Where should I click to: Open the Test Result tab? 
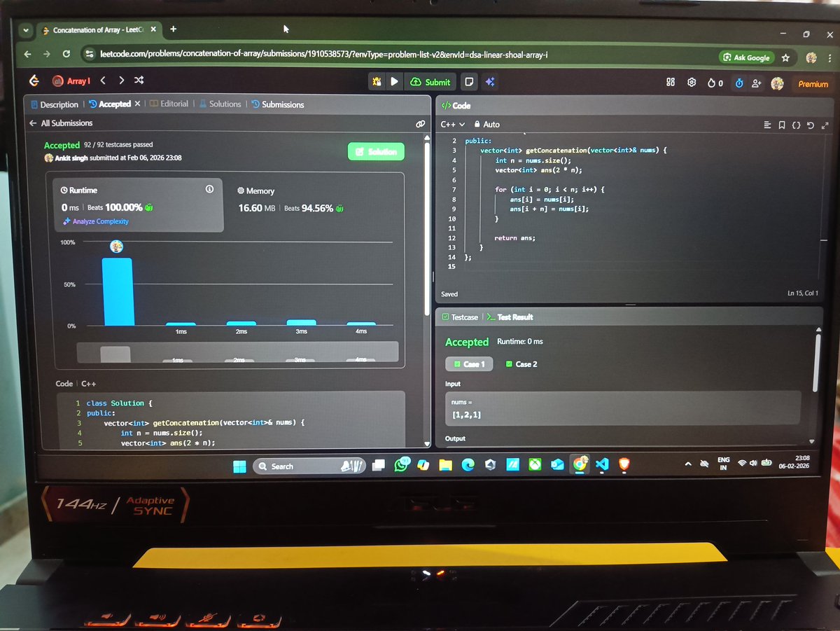tap(510, 317)
